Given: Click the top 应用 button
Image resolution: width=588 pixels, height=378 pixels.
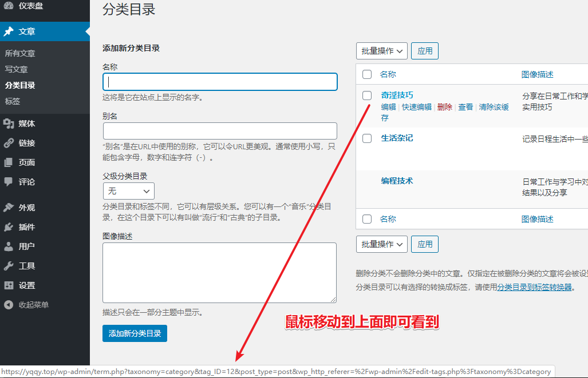Looking at the screenshot, I should pyautogui.click(x=425, y=51).
